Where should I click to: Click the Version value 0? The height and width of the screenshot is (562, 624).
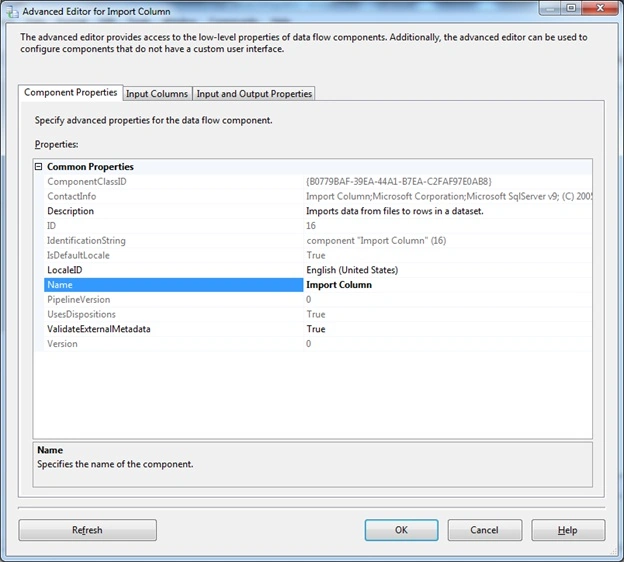(448, 343)
